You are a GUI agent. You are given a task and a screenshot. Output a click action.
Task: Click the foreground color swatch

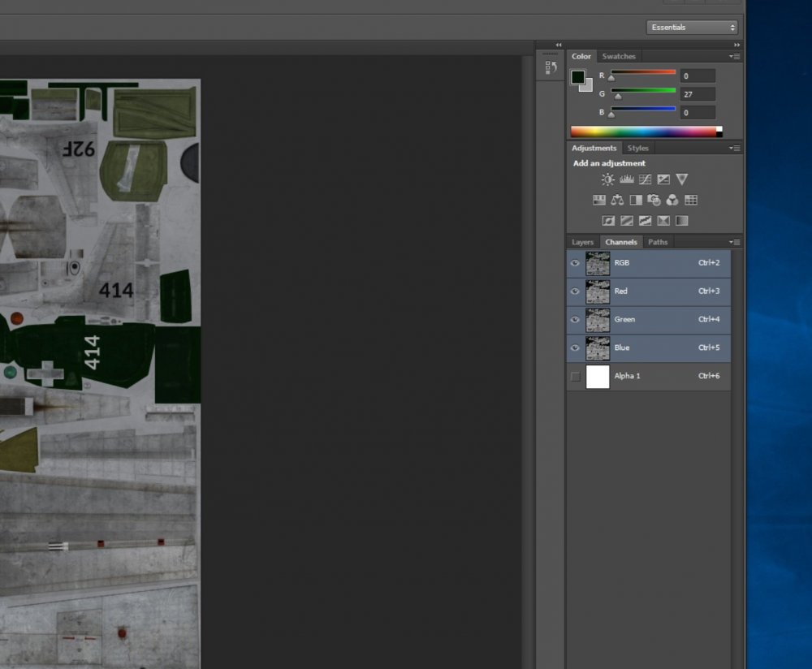(578, 77)
